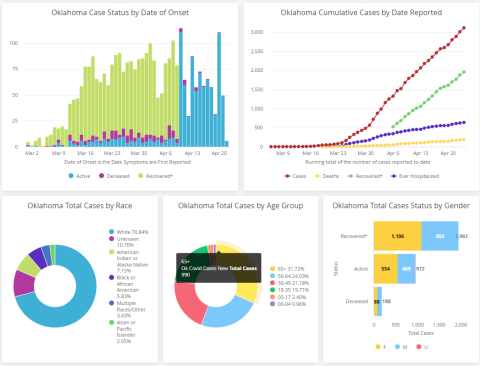Toggle Ever Hospitalized line in legend
480x366 pixels.
point(415,176)
